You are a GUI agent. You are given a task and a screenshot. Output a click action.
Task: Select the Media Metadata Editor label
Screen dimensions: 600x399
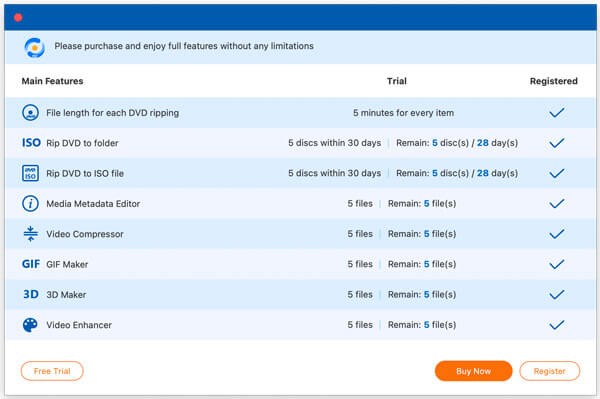93,204
